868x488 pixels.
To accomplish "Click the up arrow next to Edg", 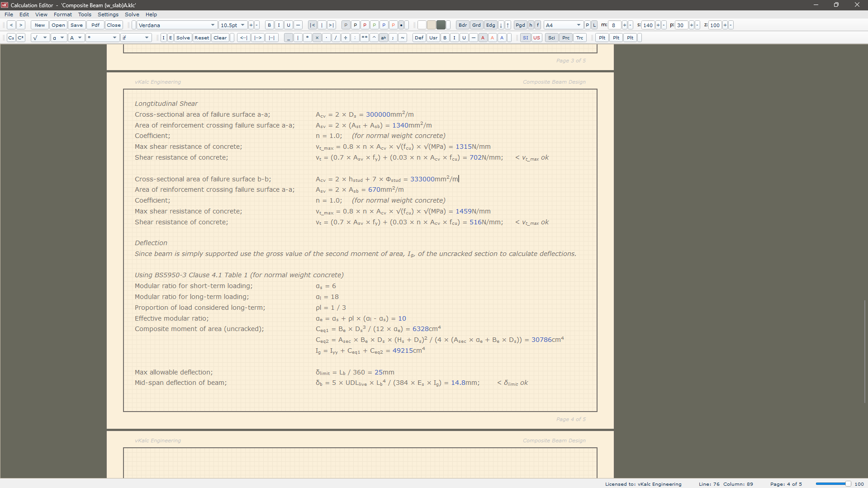I will (x=508, y=25).
